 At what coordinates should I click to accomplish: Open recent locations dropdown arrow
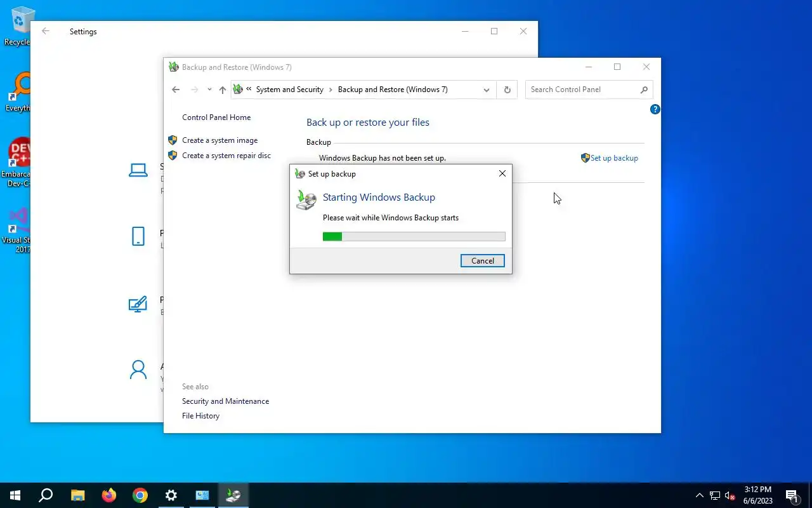pos(209,90)
